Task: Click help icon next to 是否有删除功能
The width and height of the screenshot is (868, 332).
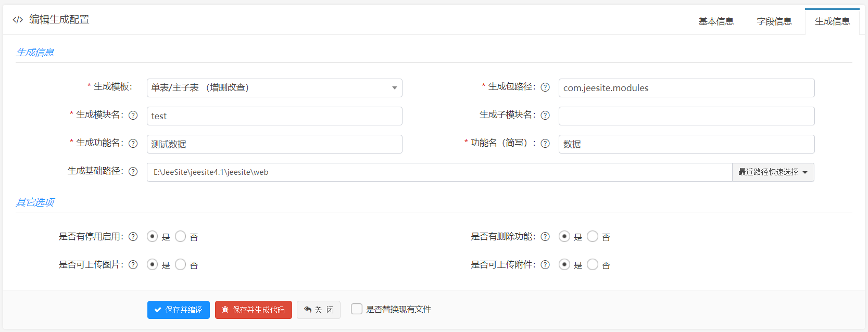Action: point(545,237)
